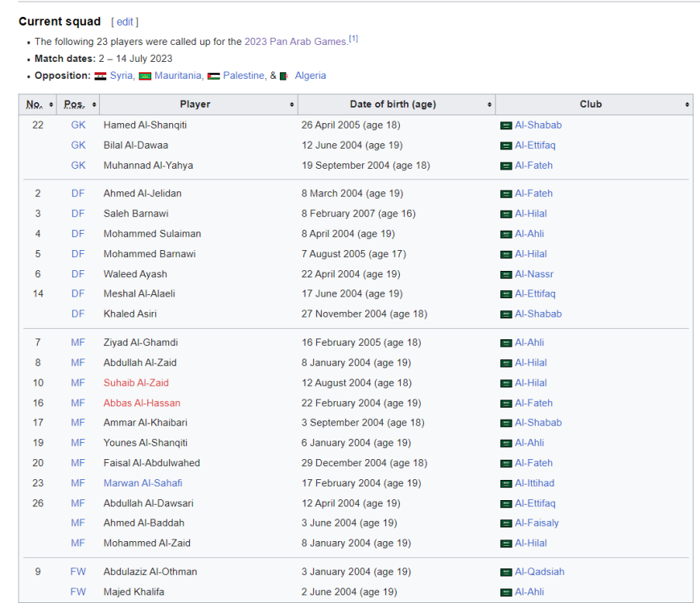The width and height of the screenshot is (700, 603).
Task: Open the 2023 Pan Arab Games link
Action: tap(295, 42)
